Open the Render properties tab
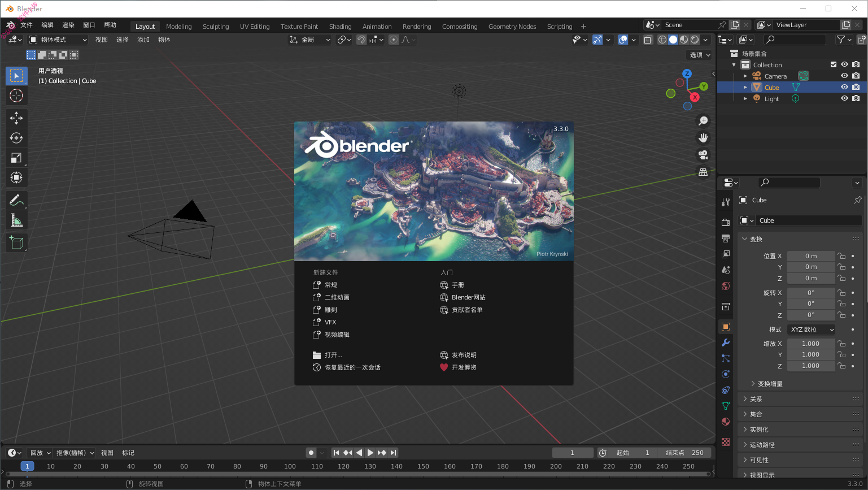Screen dimensions: 868x490 point(726,223)
